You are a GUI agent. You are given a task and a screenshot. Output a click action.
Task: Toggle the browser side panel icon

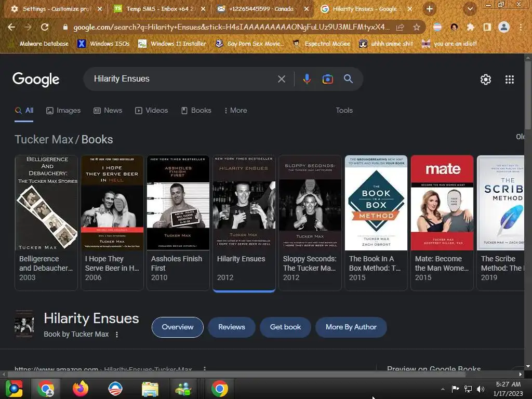tap(487, 27)
